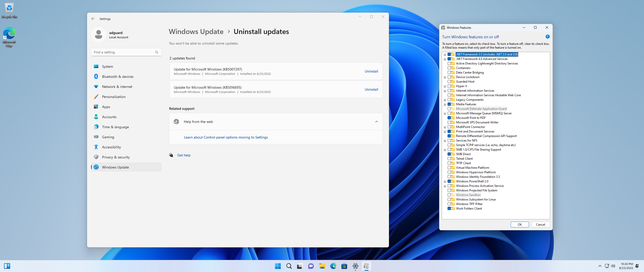
Task: Enable the Containers feature checkbox
Action: click(x=449, y=68)
